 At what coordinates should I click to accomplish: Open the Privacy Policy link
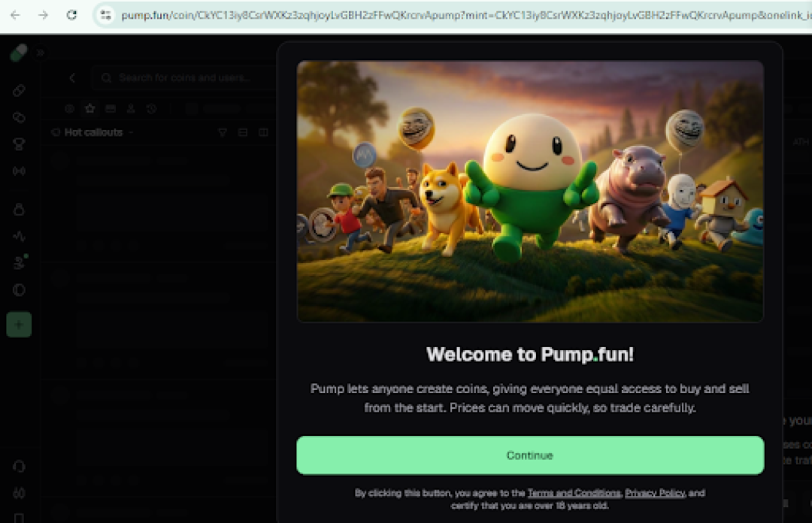pos(655,493)
